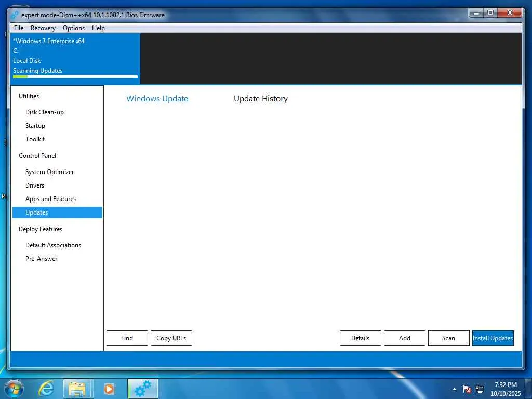Screen dimensions: 532x399
Task: Click the Utilities section heading
Action: [x=29, y=96]
